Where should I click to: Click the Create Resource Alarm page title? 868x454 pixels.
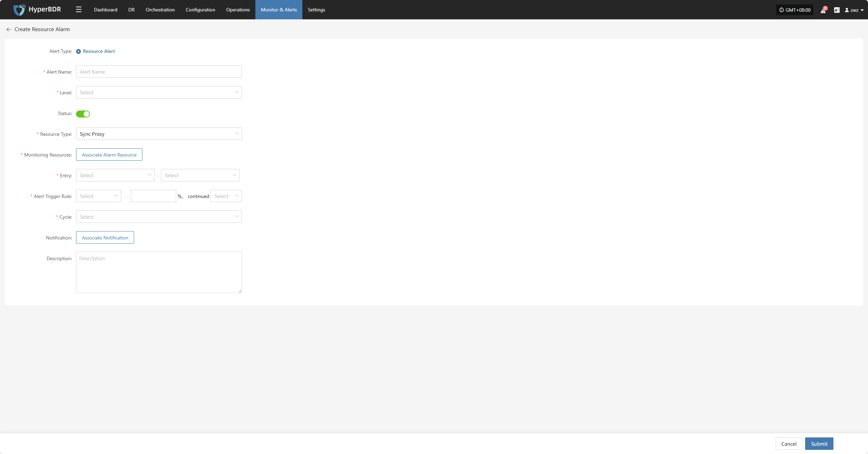coord(42,29)
